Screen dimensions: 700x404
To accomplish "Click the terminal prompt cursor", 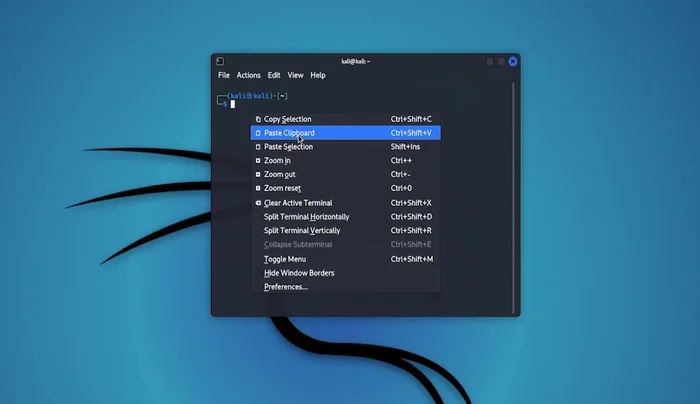I will [233, 104].
